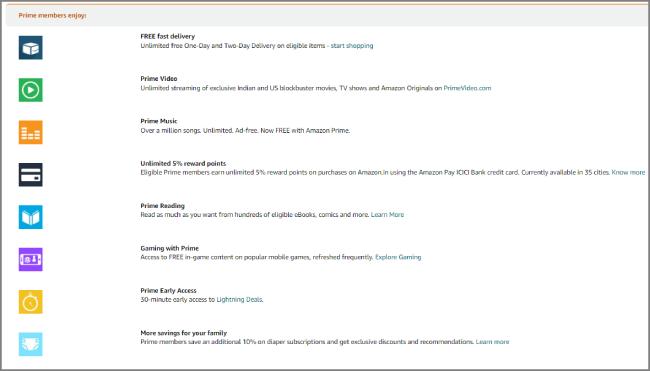Viewport: 650px width, 371px height.
Task: Click the orange Prime Music equalizer icon
Action: [x=31, y=132]
